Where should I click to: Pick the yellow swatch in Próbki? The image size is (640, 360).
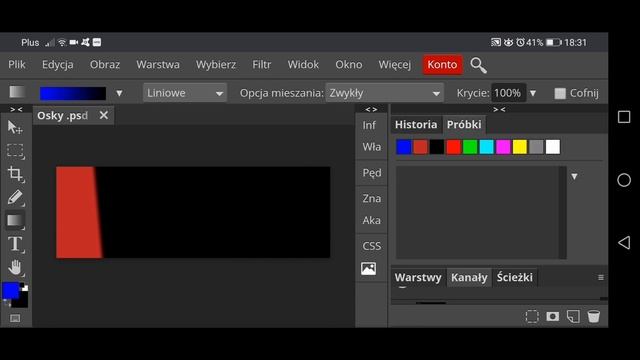click(520, 147)
